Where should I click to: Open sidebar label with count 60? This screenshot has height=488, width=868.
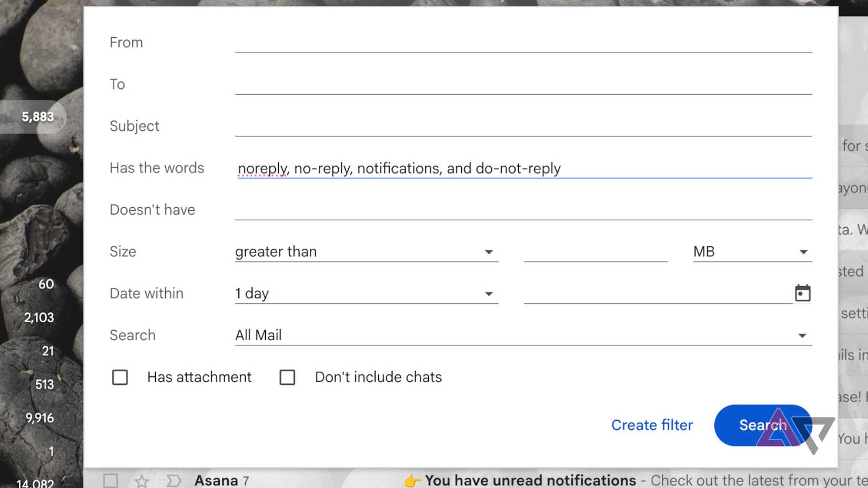(46, 284)
